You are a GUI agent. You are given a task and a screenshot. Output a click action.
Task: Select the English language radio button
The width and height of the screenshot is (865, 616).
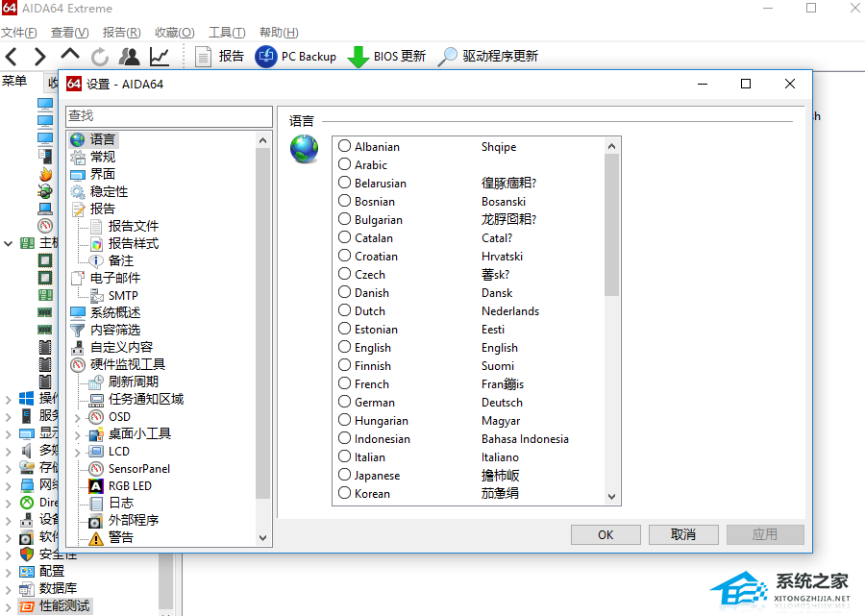click(x=345, y=347)
